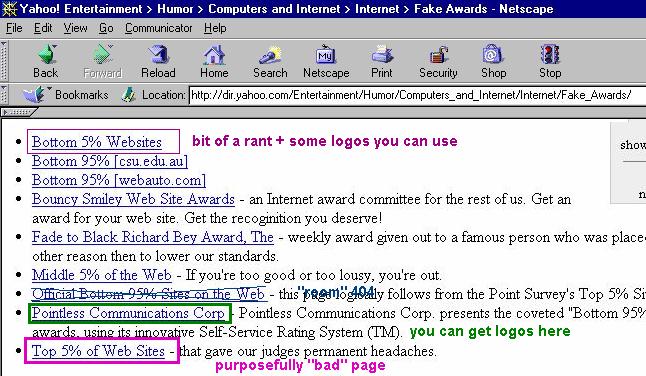Follow the Middle 5% of the Web link

pos(102,275)
